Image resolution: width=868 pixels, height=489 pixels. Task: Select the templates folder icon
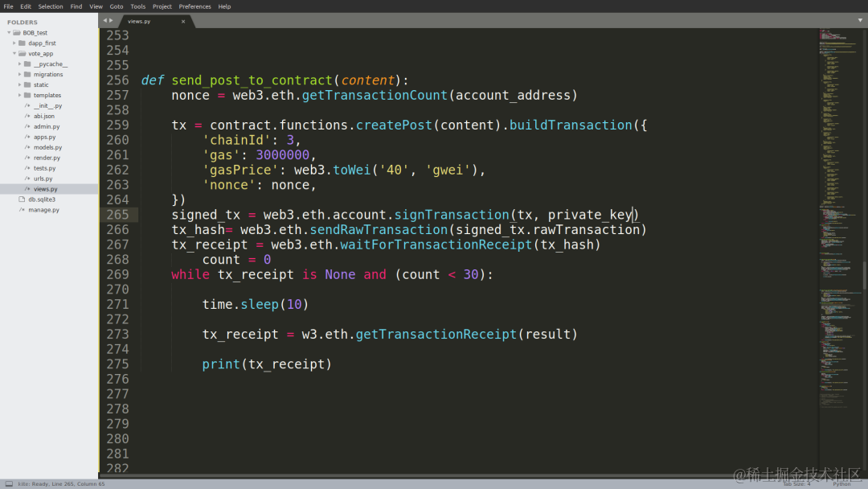[x=27, y=95]
